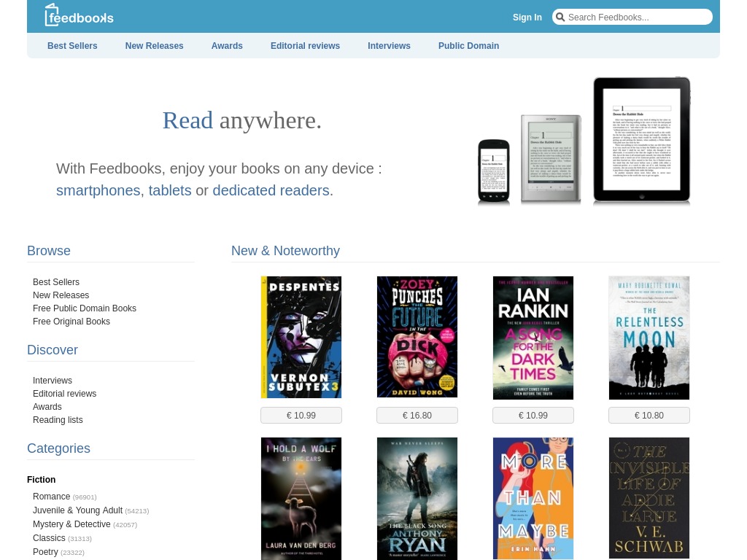Browse the Poetry category
Screen dimensions: 747x560
(45, 551)
